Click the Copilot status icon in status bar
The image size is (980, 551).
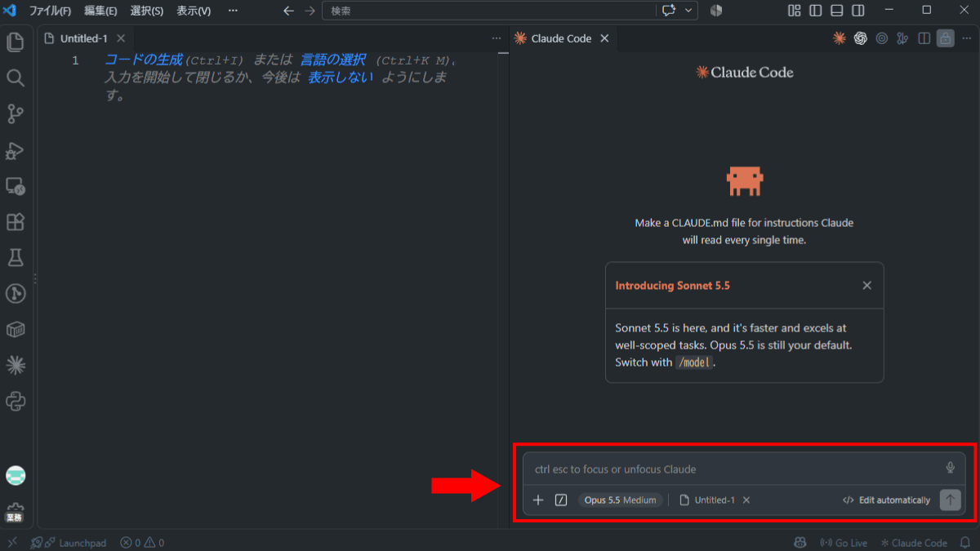point(800,543)
